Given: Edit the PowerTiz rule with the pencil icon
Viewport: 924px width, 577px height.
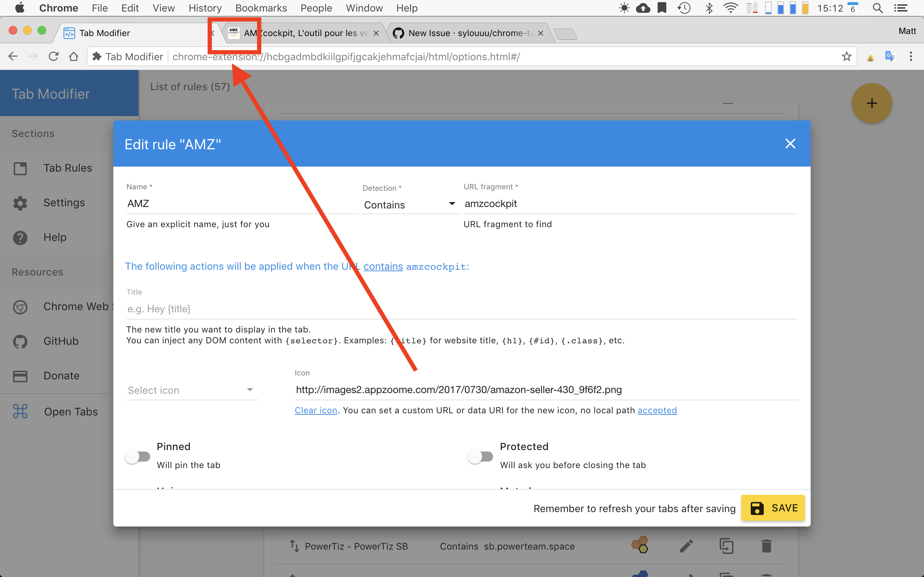Looking at the screenshot, I should click(x=686, y=546).
